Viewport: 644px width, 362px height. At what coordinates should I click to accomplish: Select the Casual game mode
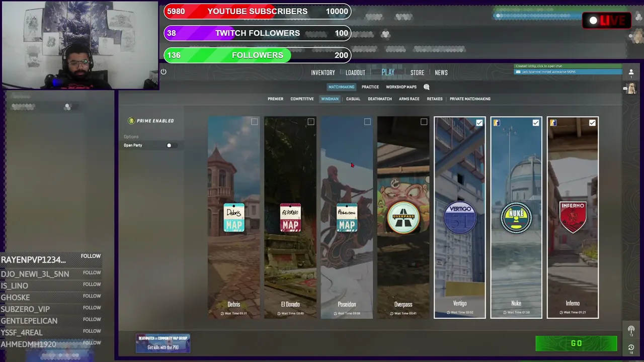pyautogui.click(x=353, y=99)
